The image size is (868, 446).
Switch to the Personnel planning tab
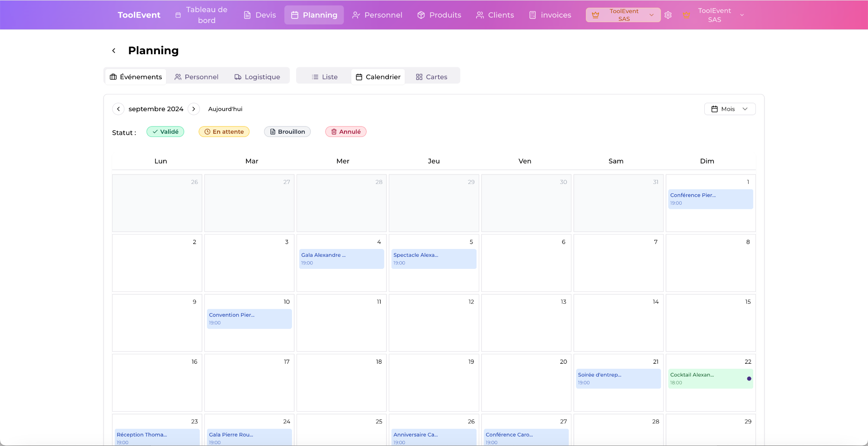pos(197,77)
